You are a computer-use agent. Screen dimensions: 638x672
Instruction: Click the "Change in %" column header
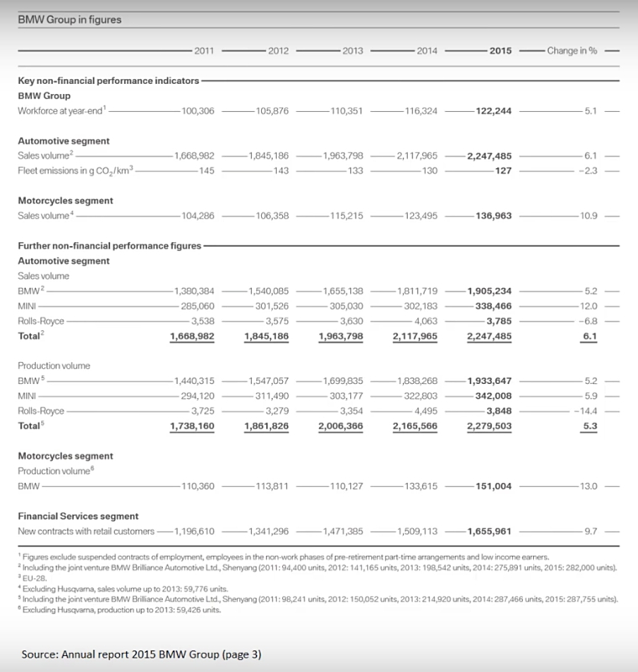pyautogui.click(x=572, y=50)
